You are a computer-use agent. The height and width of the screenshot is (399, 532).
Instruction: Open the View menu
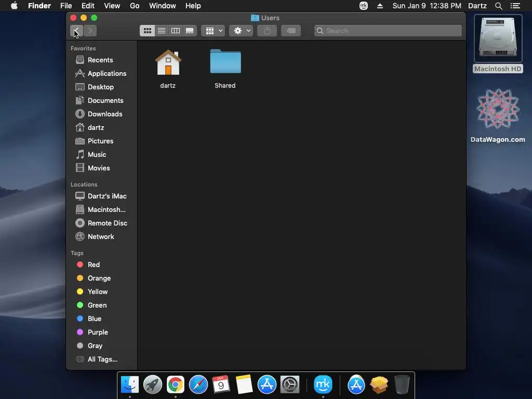(x=112, y=6)
